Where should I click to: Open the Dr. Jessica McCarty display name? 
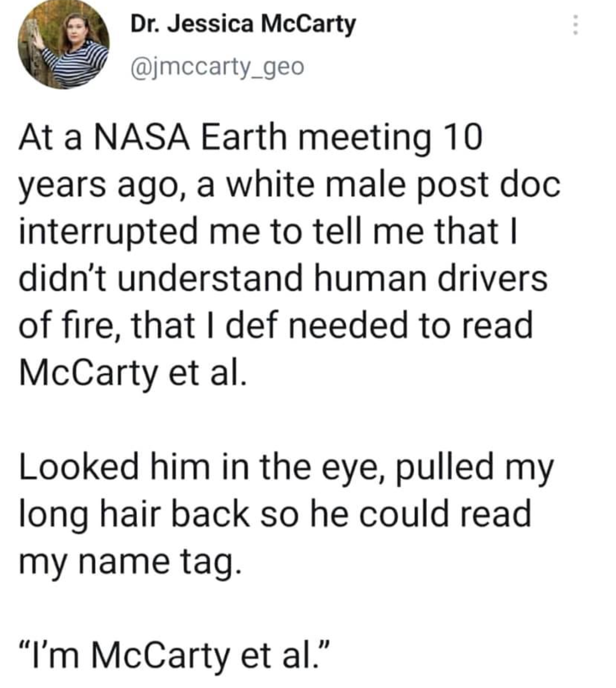[x=243, y=24]
